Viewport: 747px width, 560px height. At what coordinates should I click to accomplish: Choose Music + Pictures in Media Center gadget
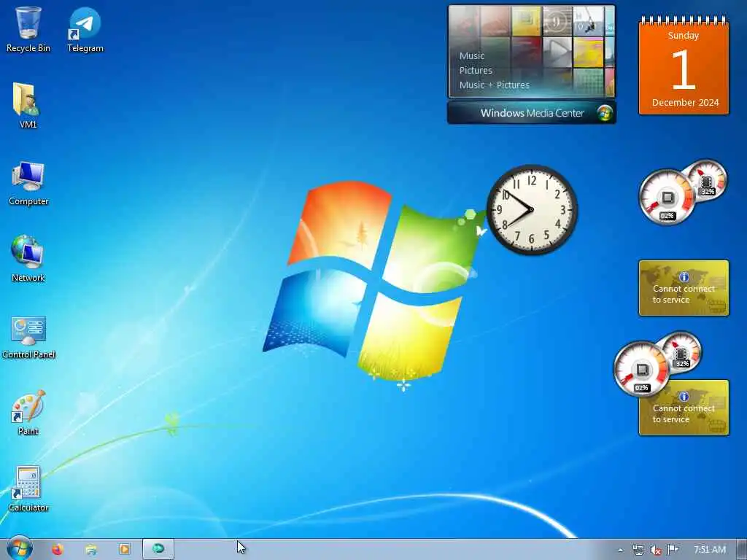click(x=494, y=85)
